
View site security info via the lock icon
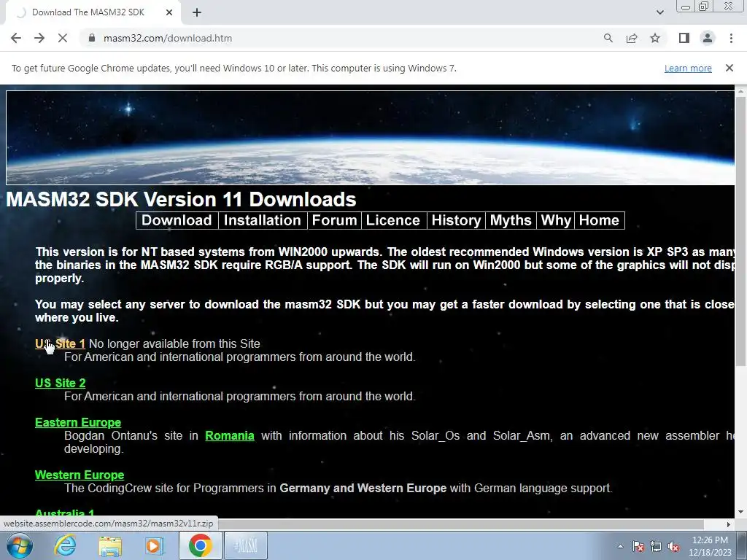click(x=92, y=38)
